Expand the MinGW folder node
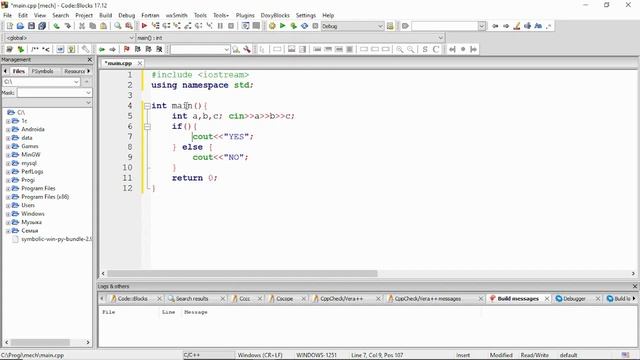 click(x=8, y=155)
